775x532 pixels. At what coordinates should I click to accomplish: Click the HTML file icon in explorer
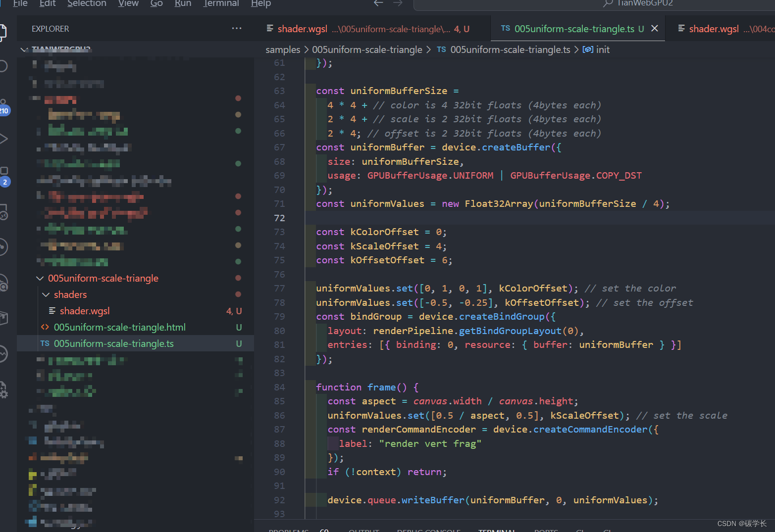(x=45, y=327)
